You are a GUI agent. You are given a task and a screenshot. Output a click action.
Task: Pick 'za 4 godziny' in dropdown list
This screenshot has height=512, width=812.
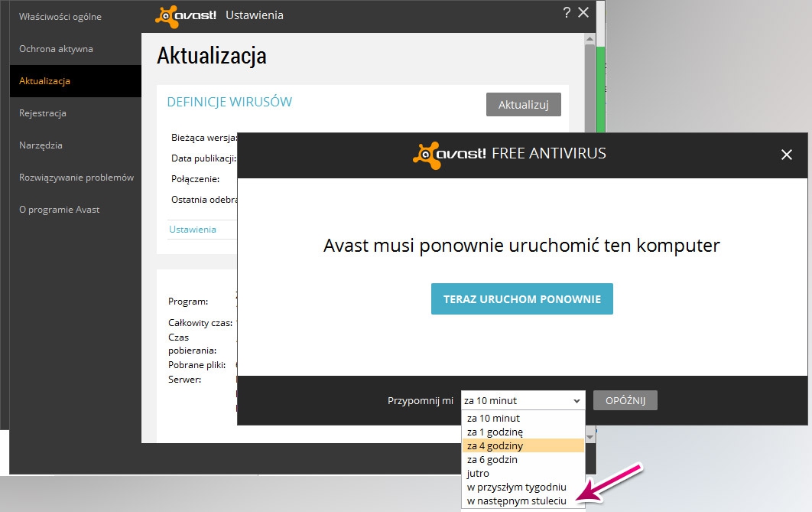point(495,446)
